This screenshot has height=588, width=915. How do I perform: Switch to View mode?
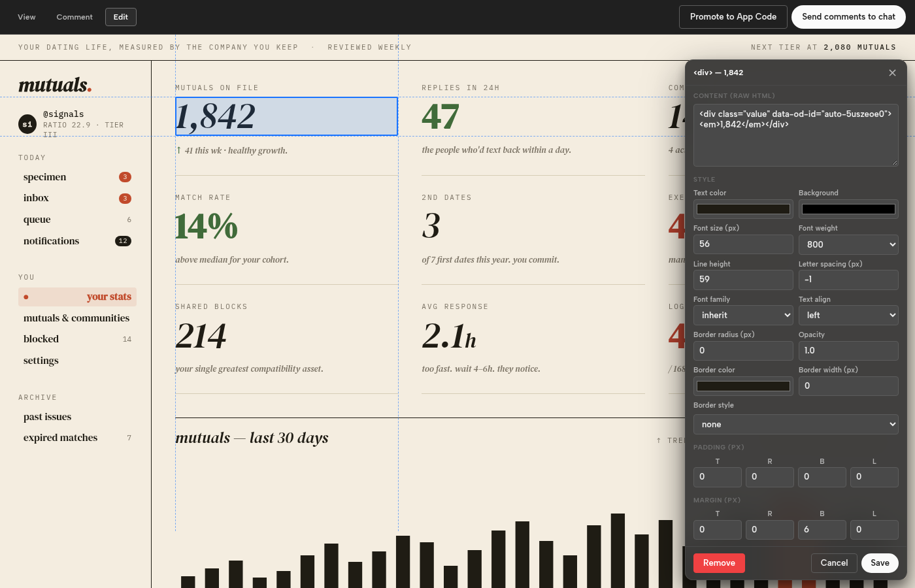point(27,17)
